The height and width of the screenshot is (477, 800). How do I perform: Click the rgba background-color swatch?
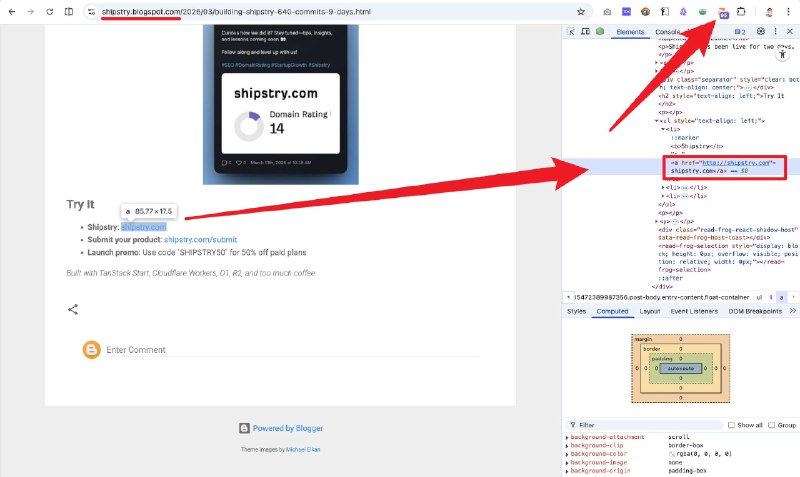tap(672, 454)
